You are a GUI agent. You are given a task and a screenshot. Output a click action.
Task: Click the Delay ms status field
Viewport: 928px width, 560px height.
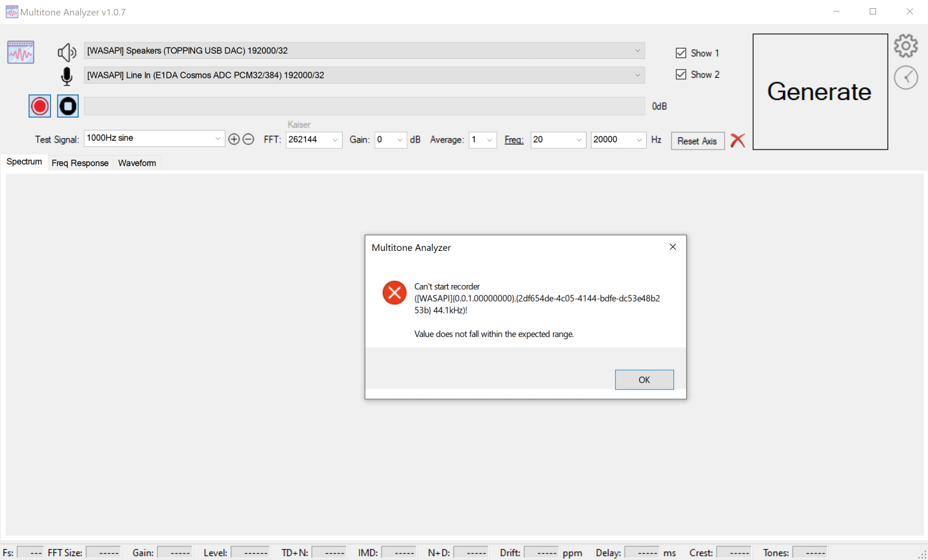642,553
